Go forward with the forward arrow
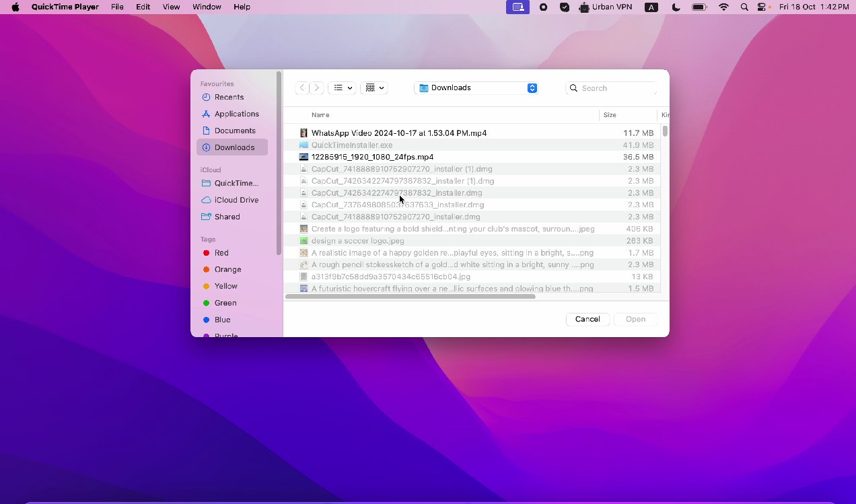Image resolution: width=856 pixels, height=504 pixels. point(317,88)
